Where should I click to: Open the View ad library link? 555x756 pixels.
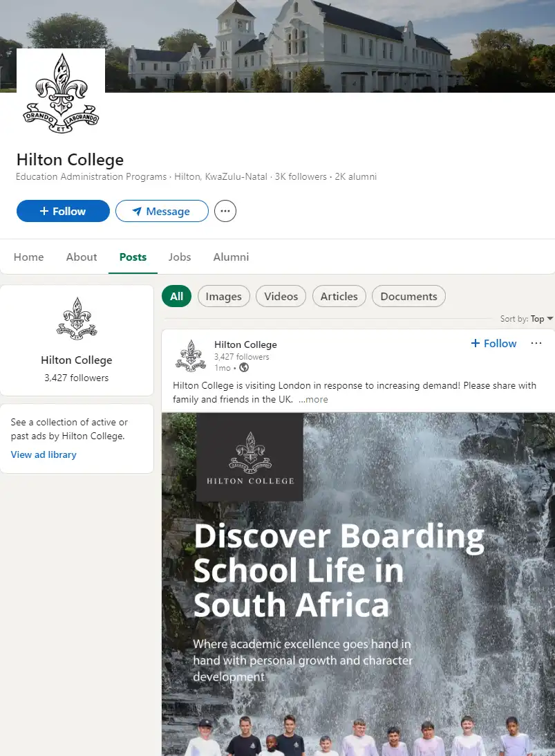(44, 454)
